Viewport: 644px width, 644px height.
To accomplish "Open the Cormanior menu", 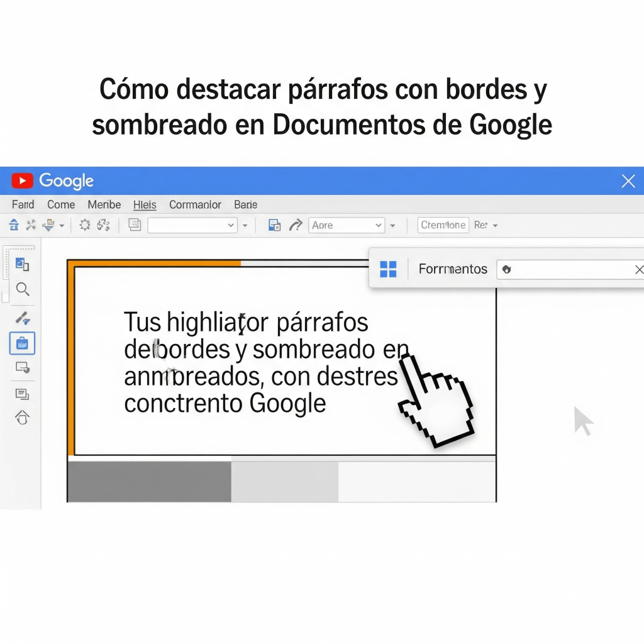I will tap(195, 204).
